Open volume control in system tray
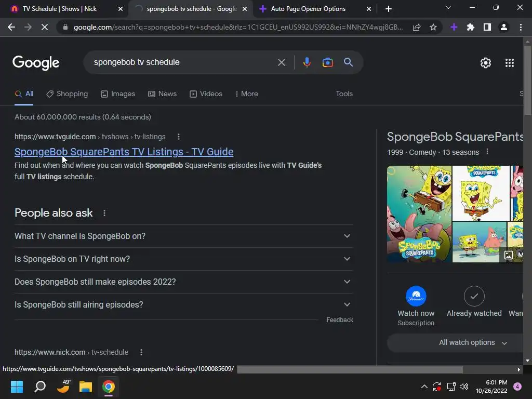The image size is (532, 399). tap(464, 387)
